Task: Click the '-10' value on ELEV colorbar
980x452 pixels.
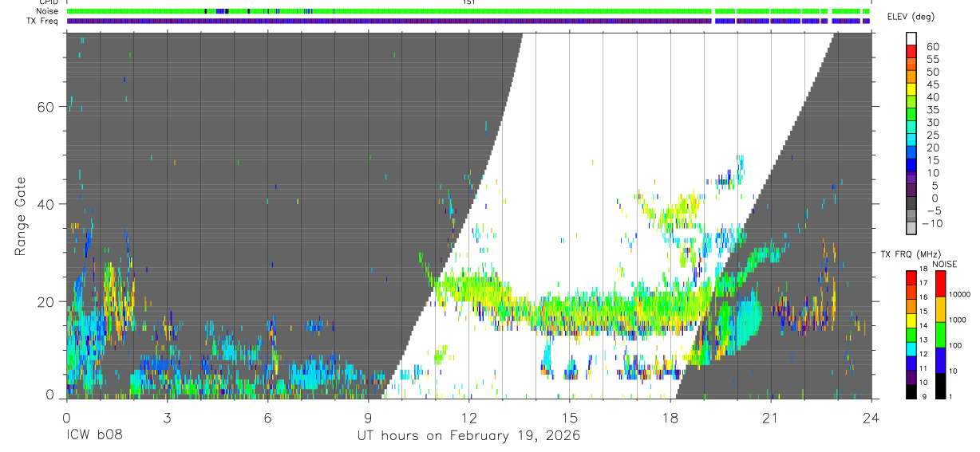Action: [933, 223]
